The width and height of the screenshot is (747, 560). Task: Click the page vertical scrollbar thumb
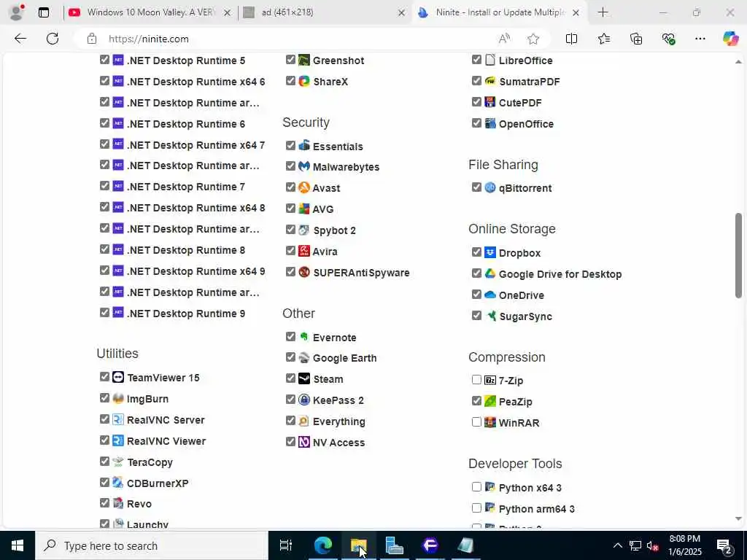[738, 255]
